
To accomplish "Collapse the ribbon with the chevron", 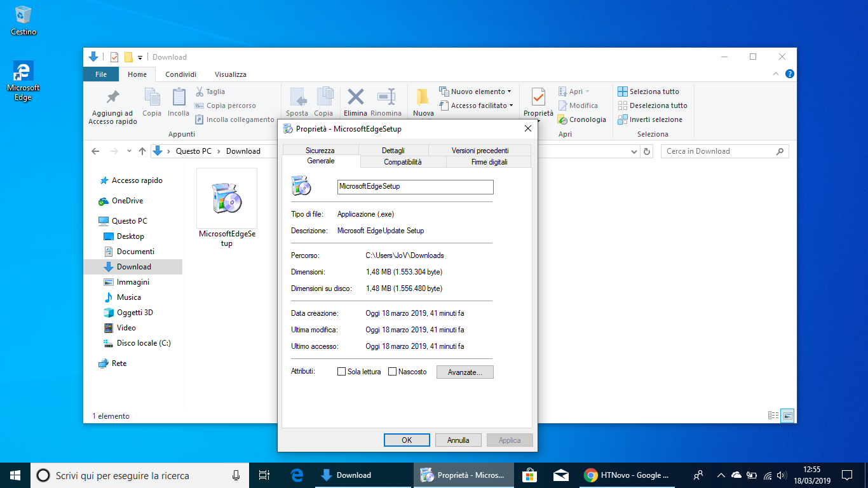I will point(776,74).
